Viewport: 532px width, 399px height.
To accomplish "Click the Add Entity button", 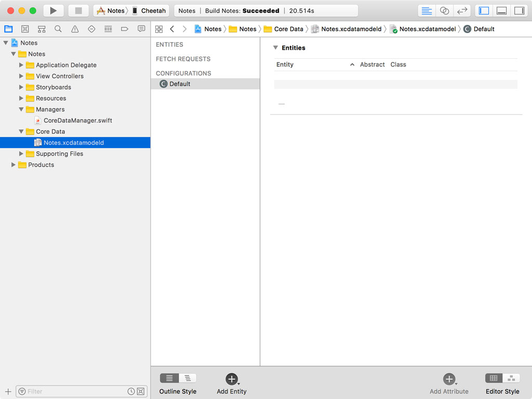I will tap(232, 378).
